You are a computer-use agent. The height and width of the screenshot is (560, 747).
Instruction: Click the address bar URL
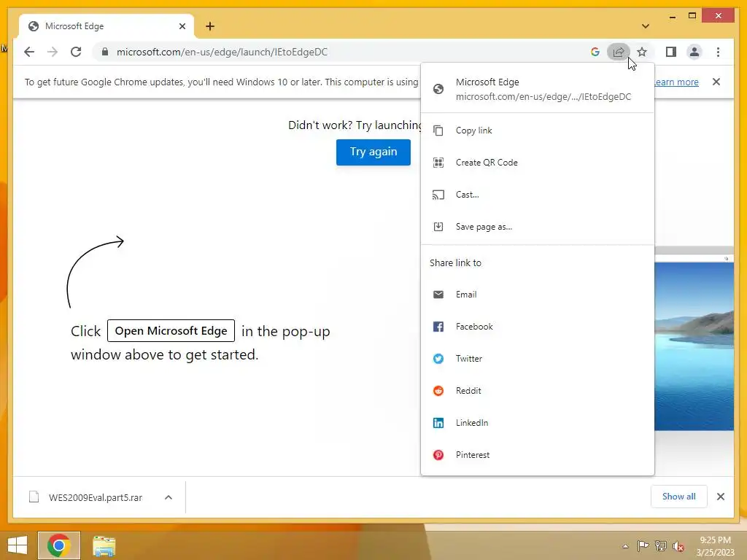click(222, 52)
